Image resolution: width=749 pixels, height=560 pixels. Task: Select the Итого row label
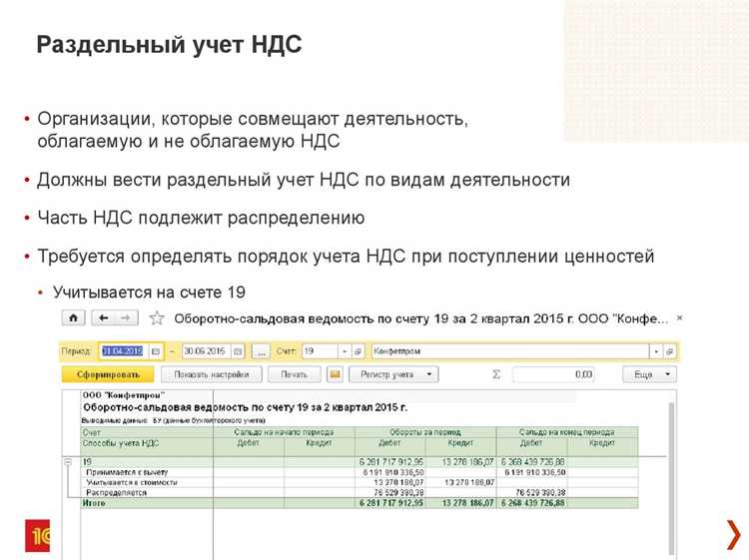point(94,503)
